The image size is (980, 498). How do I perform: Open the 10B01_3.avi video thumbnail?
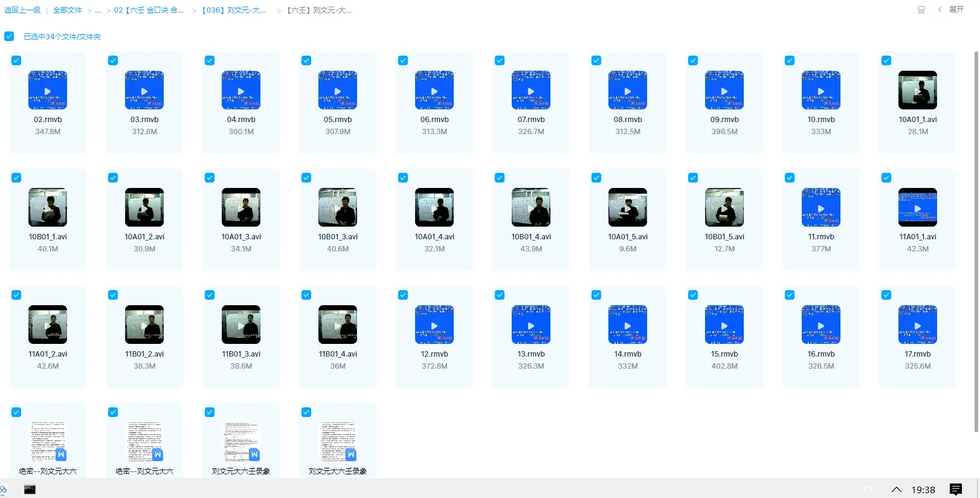[x=338, y=207]
